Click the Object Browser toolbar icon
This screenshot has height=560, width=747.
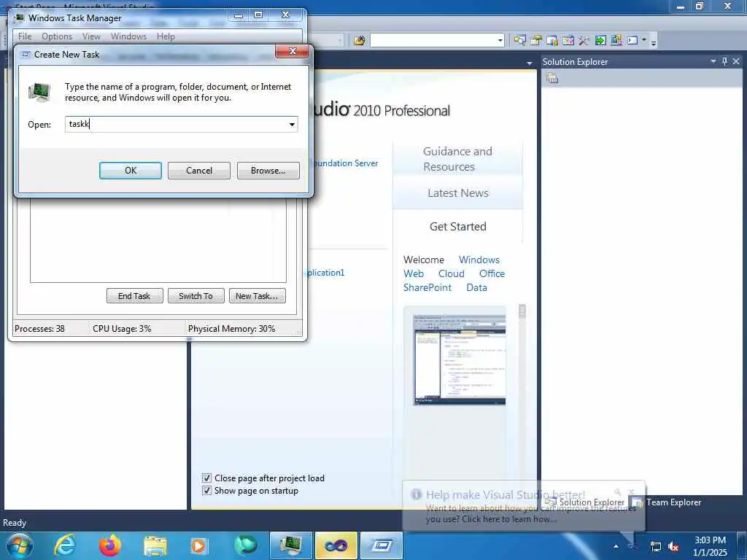tap(568, 41)
